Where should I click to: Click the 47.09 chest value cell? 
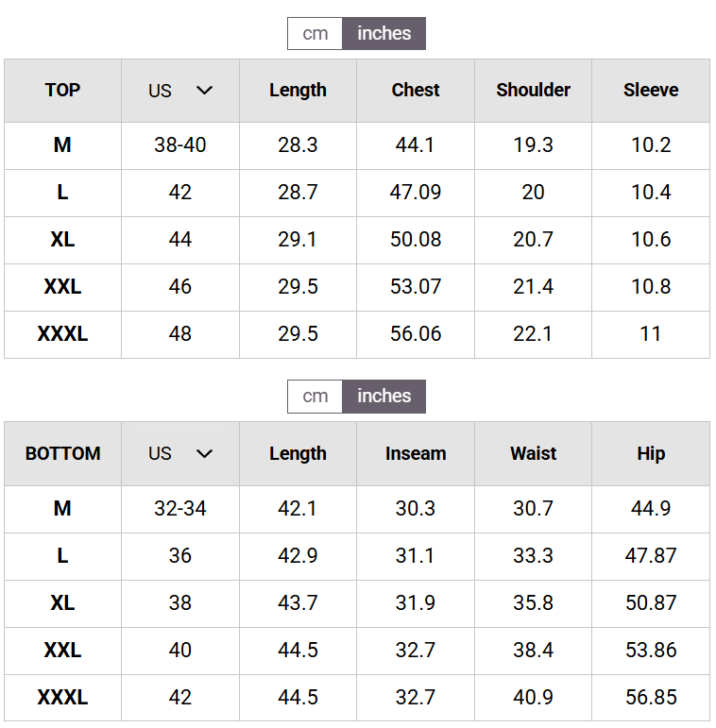click(x=416, y=193)
